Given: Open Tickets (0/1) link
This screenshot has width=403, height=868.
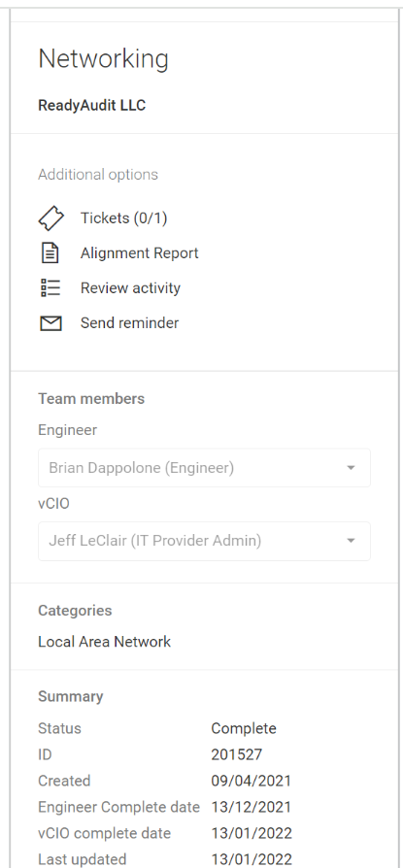Looking at the screenshot, I should [123, 218].
